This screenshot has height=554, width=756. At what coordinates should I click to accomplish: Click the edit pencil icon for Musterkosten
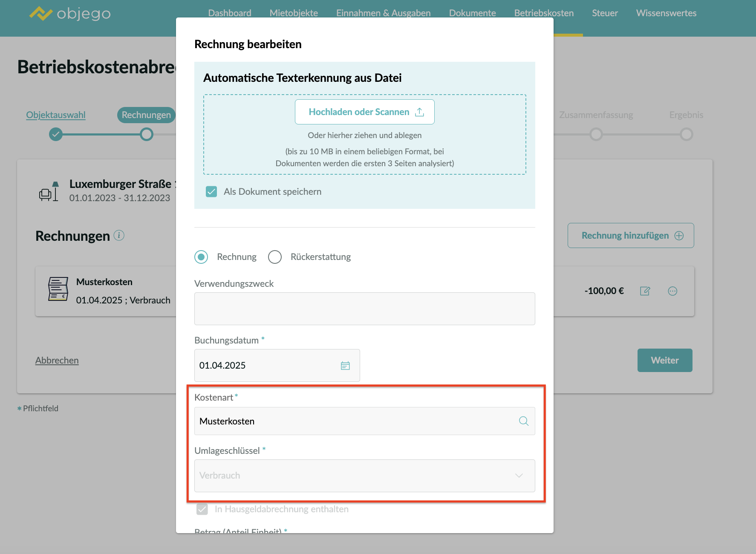tap(645, 291)
